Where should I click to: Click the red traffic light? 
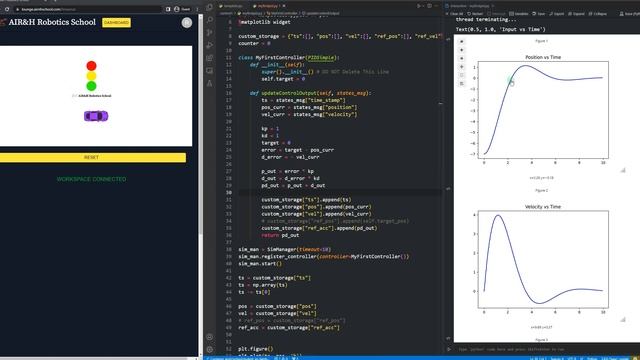(x=91, y=66)
